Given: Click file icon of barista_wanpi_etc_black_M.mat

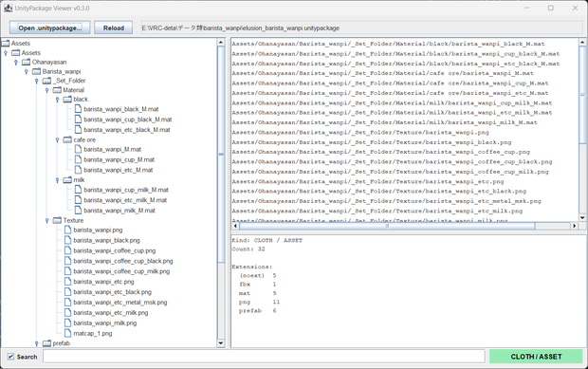Looking at the screenshot, I should 78,129.
